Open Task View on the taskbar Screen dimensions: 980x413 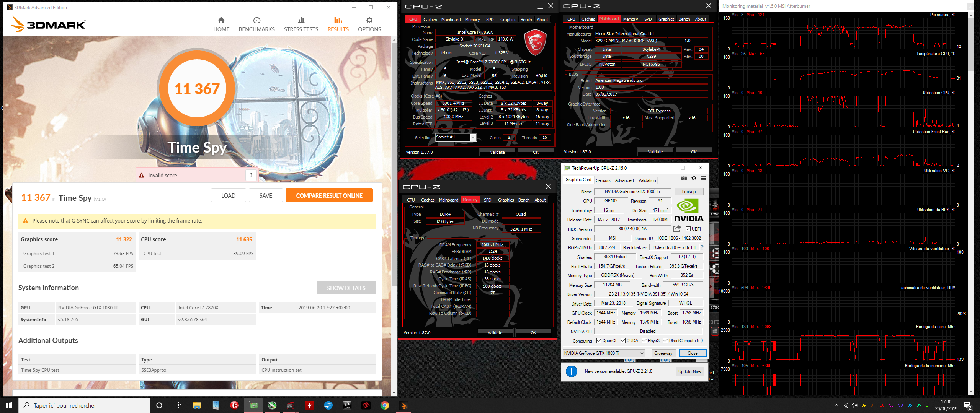pyautogui.click(x=178, y=405)
